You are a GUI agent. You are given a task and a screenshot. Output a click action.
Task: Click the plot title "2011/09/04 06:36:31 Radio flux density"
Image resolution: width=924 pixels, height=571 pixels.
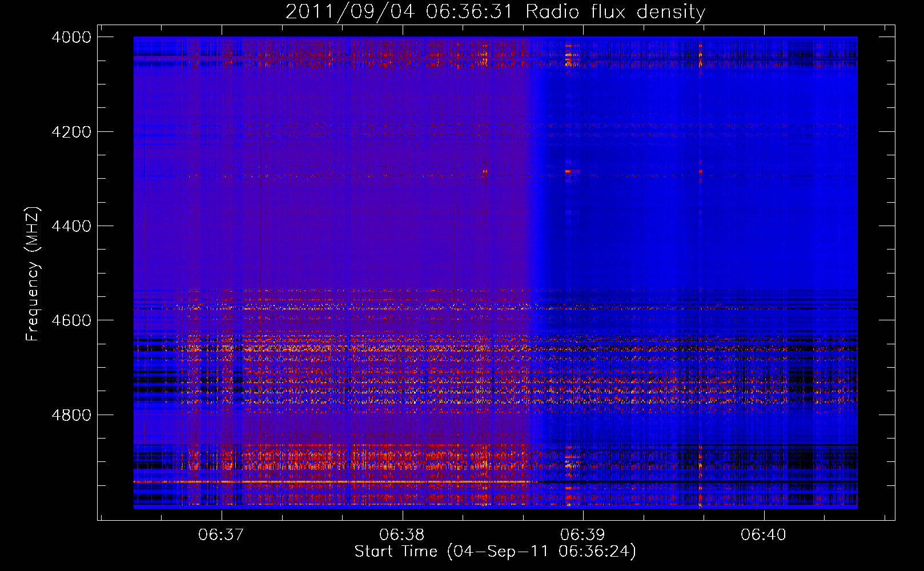point(495,11)
